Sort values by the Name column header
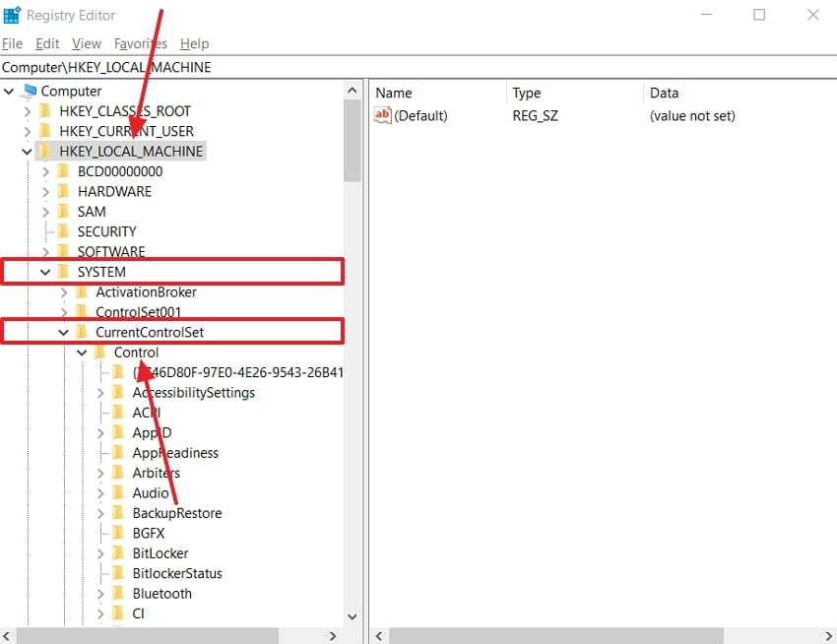Image resolution: width=837 pixels, height=644 pixels. coord(394,93)
